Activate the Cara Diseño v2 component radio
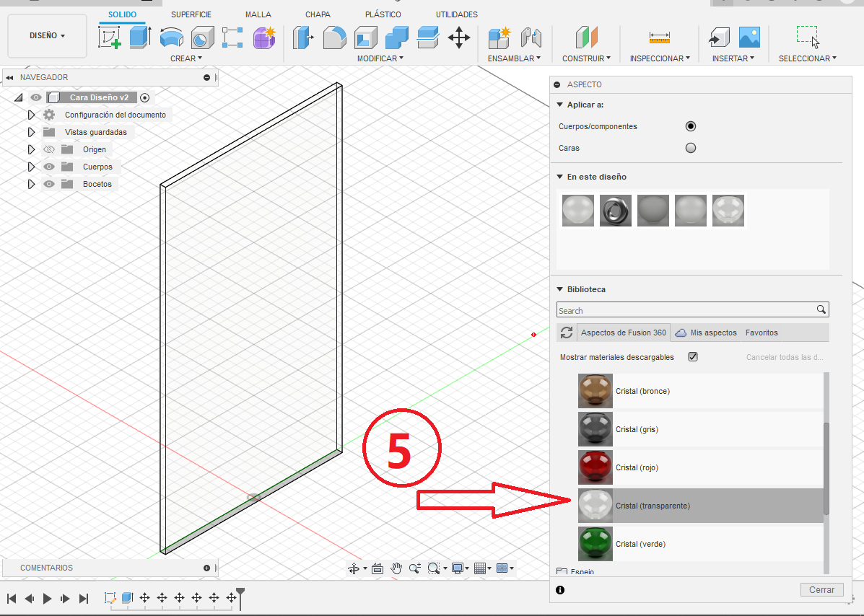Image resolution: width=864 pixels, height=616 pixels. (x=144, y=97)
